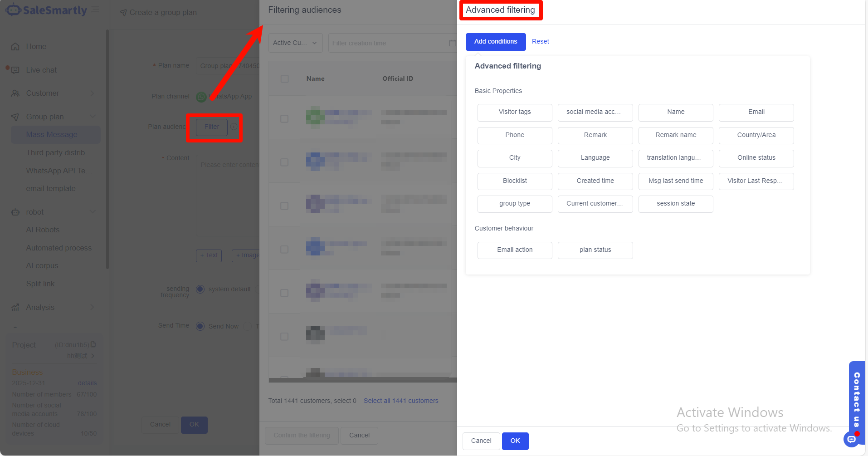Choose the Phone condition
Viewport: 868px width, 456px height.
coord(515,136)
